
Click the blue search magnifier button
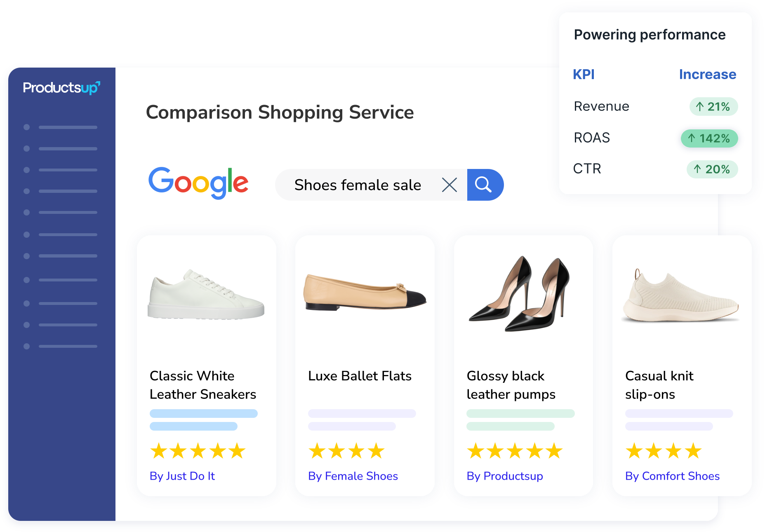(x=485, y=185)
